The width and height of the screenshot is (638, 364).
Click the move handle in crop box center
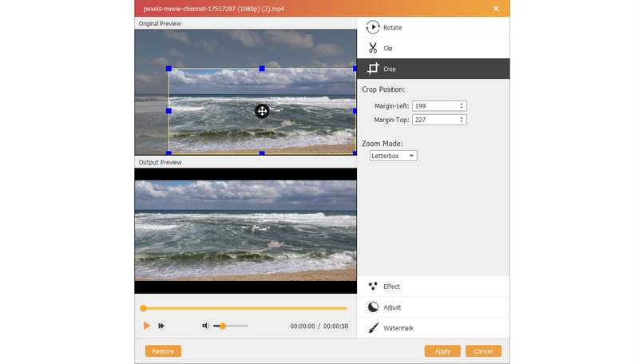point(261,111)
